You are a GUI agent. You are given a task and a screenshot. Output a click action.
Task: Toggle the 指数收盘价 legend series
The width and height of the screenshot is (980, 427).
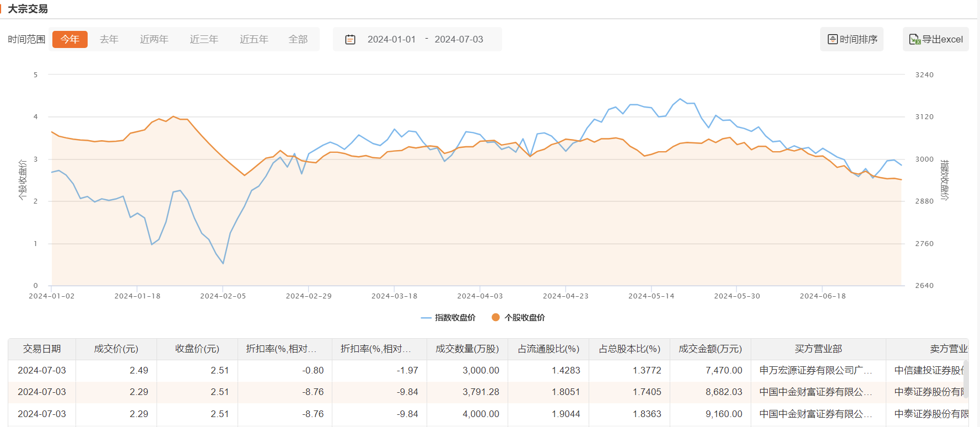[x=448, y=318]
